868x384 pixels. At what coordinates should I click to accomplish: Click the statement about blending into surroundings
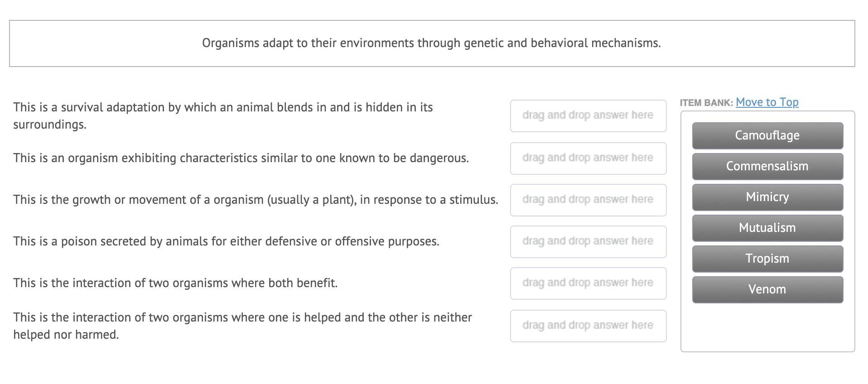[x=223, y=115]
